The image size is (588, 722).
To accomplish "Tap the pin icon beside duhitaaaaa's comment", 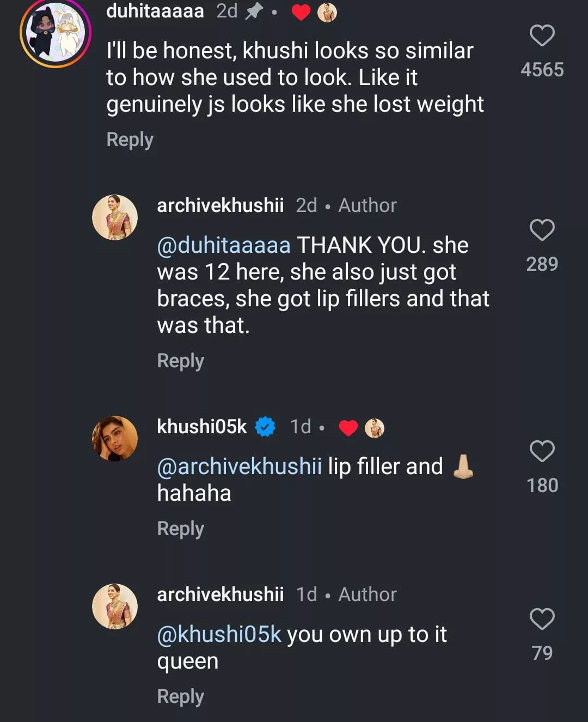I will (254, 11).
